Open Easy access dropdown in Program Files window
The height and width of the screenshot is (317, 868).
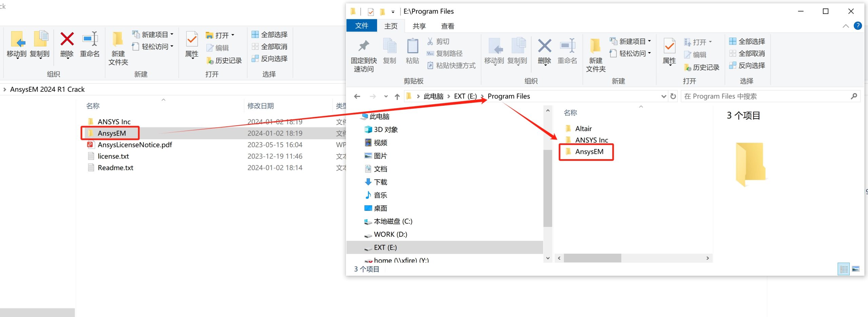pyautogui.click(x=630, y=54)
